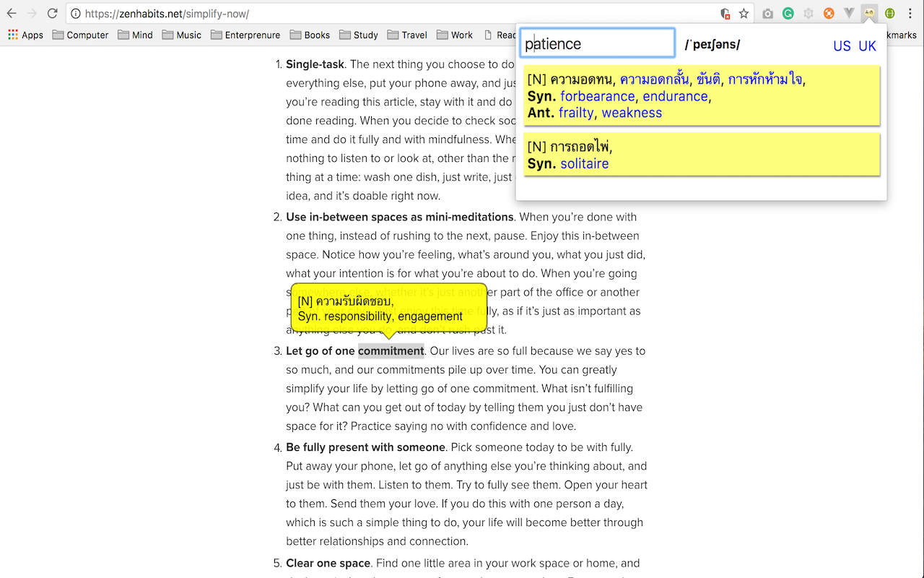924x578 pixels.
Task: Open the green JSON viewer extension
Action: coord(889,13)
